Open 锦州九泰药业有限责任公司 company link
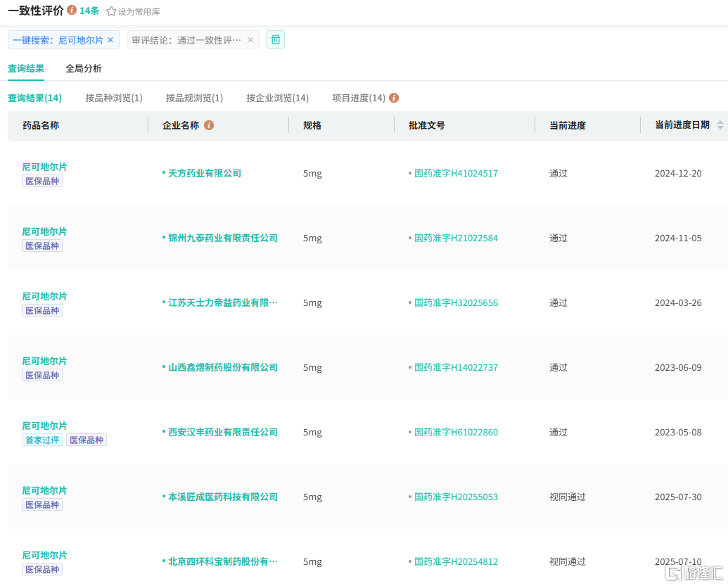The height and width of the screenshot is (586, 728). pos(223,238)
